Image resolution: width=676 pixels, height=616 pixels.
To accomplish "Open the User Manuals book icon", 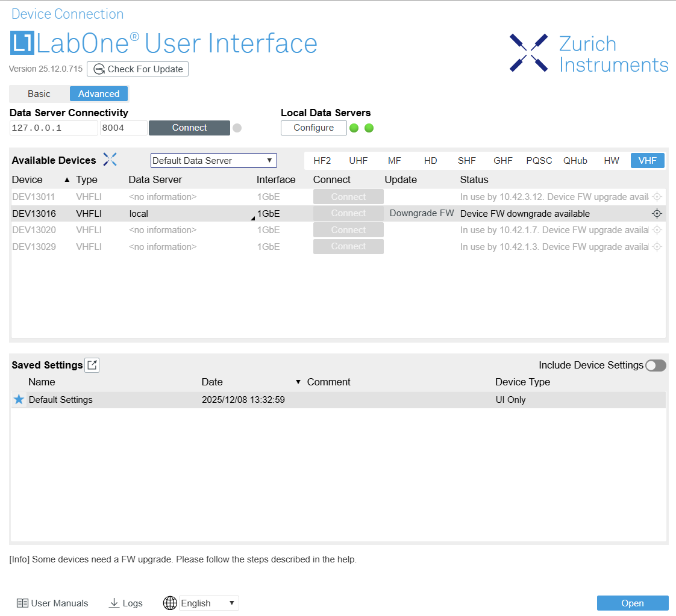I will click(22, 603).
